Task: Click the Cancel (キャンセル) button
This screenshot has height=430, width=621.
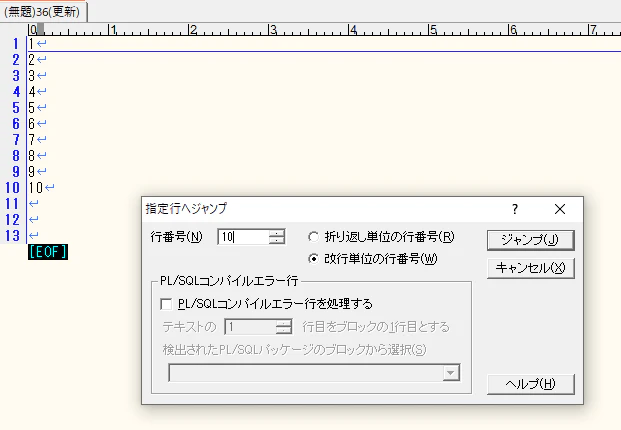Action: point(530,268)
